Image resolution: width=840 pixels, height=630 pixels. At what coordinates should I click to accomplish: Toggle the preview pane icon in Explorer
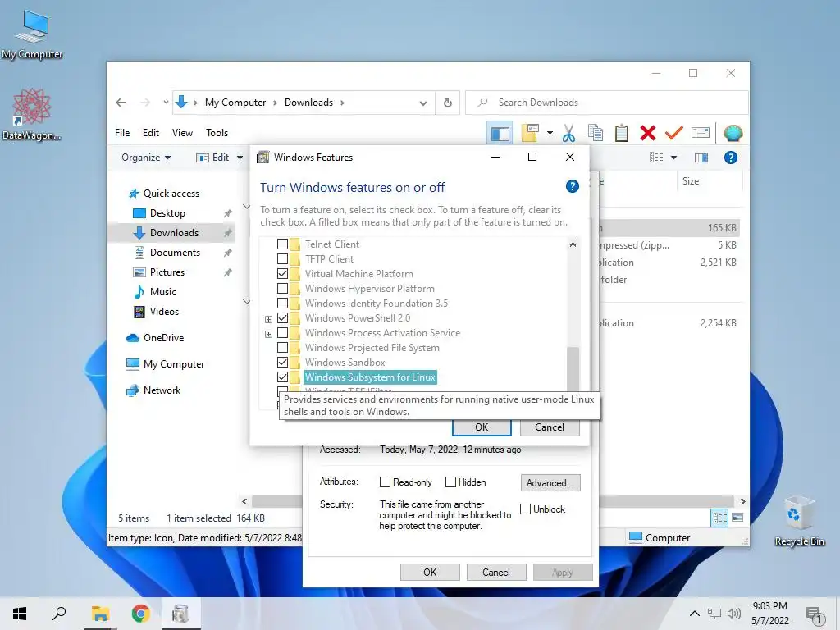coord(701,157)
